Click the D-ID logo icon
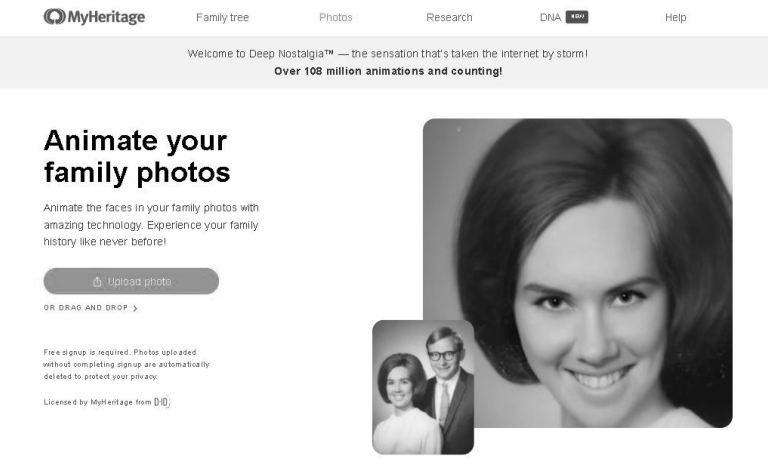This screenshot has width=768, height=474. [162, 402]
